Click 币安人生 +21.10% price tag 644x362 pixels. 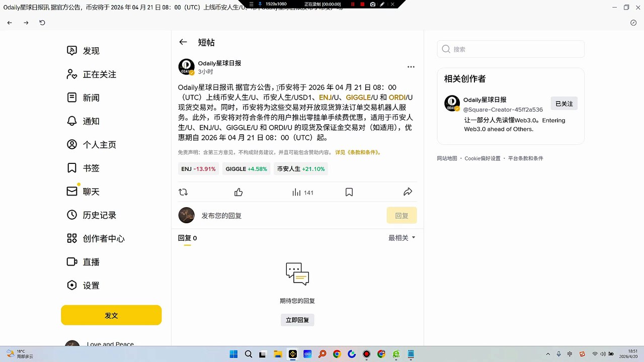[301, 169]
